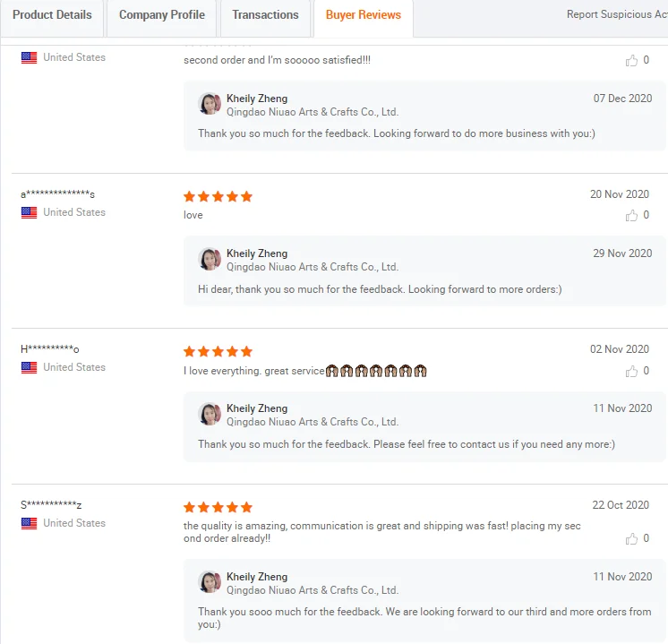The width and height of the screenshot is (668, 644).
Task: Click US flag beside reviewer H**********o
Action: (30, 367)
